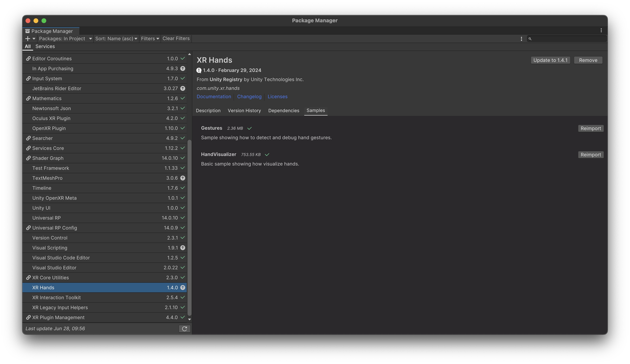This screenshot has height=364, width=630.
Task: Click the Update to 1.4.1 button
Action: [x=550, y=60]
